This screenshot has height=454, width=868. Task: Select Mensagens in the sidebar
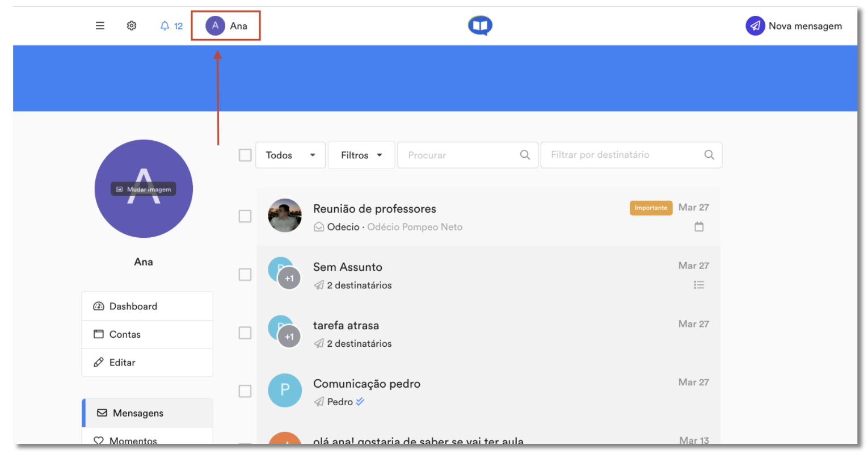[x=147, y=413]
